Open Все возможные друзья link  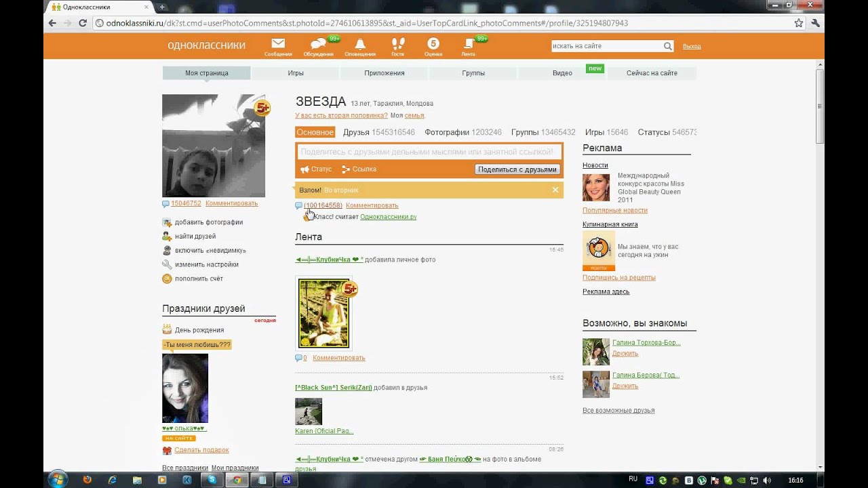(x=618, y=411)
